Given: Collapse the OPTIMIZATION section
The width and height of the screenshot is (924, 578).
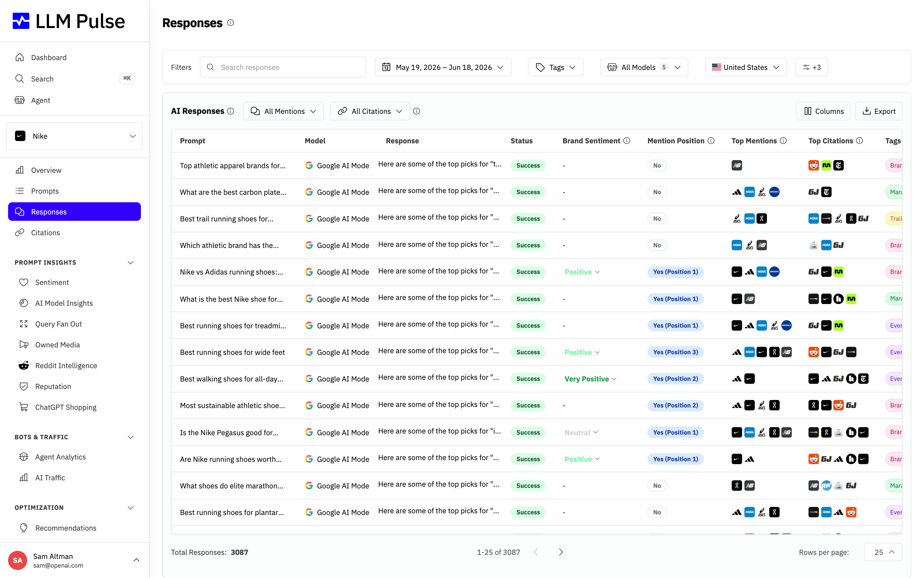Looking at the screenshot, I should (x=131, y=508).
